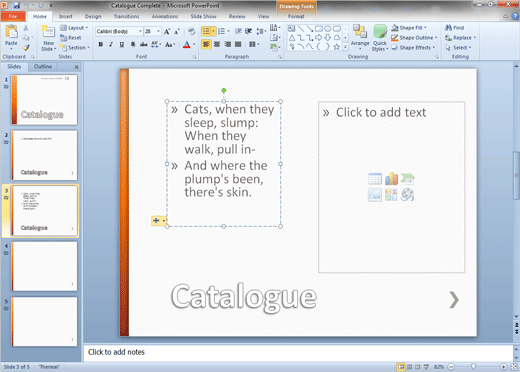
Task: Select slide 1 thumbnail titled Catalogue
Action: coord(44,99)
